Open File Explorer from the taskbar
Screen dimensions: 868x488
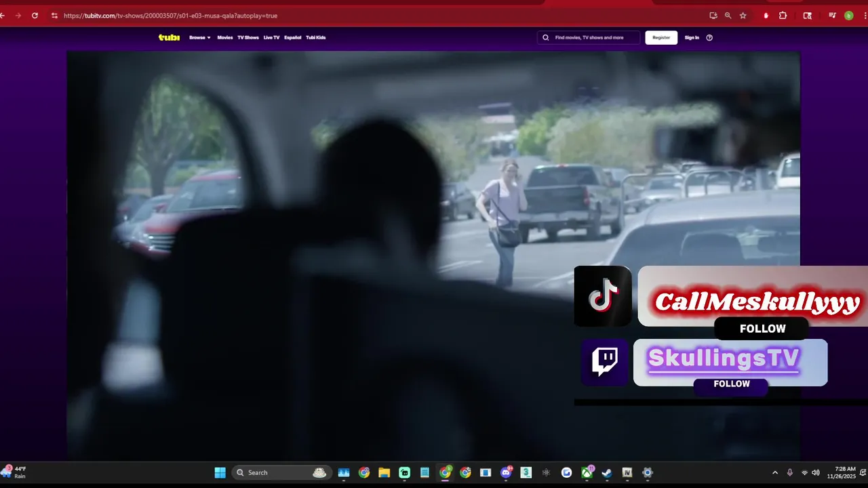pyautogui.click(x=384, y=472)
